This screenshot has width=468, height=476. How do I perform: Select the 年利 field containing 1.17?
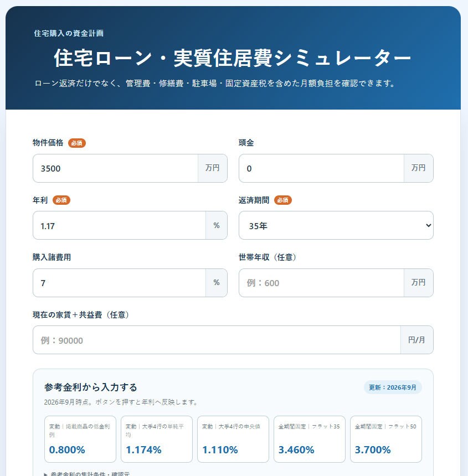[119, 225]
